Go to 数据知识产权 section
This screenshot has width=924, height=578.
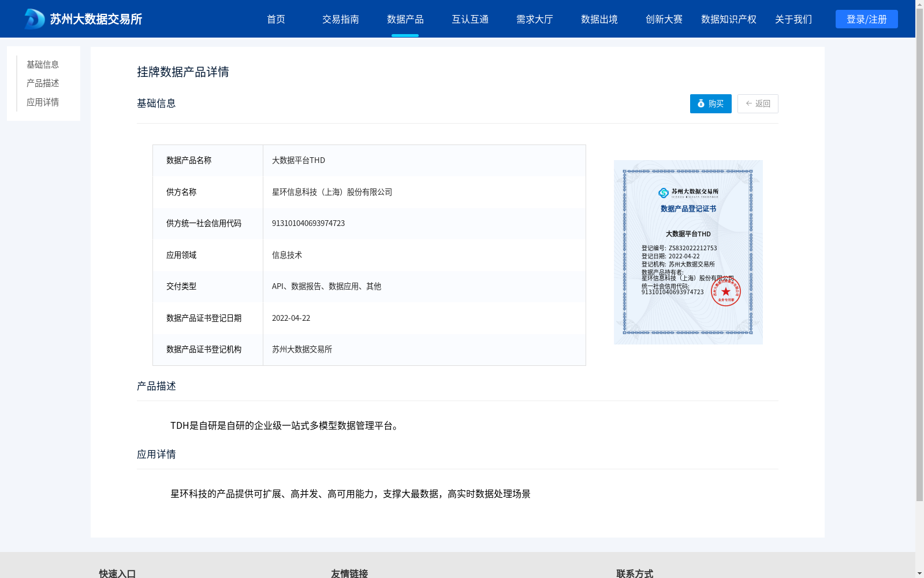pos(729,19)
